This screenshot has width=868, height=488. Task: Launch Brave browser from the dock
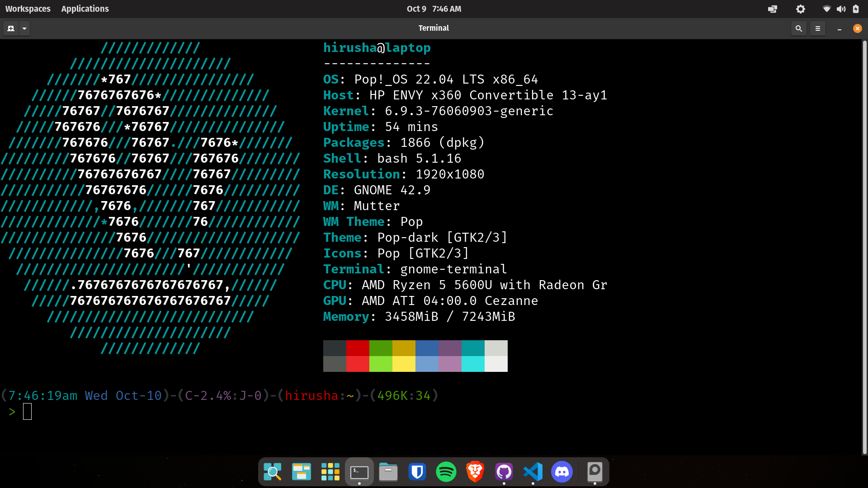click(475, 472)
